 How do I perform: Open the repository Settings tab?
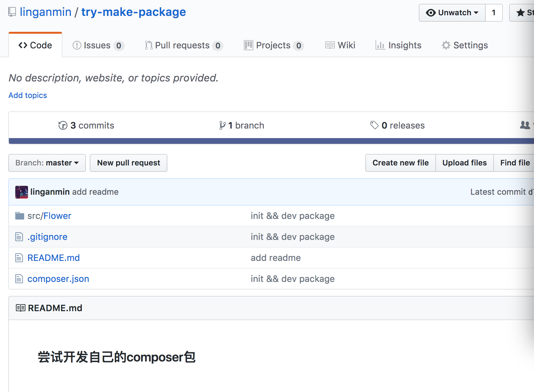point(465,45)
